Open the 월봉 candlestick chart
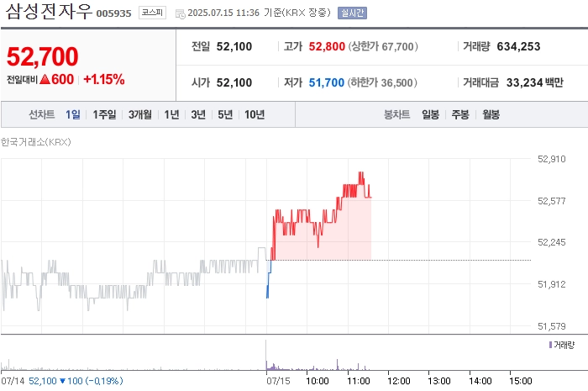This screenshot has width=588, height=391. [491, 114]
